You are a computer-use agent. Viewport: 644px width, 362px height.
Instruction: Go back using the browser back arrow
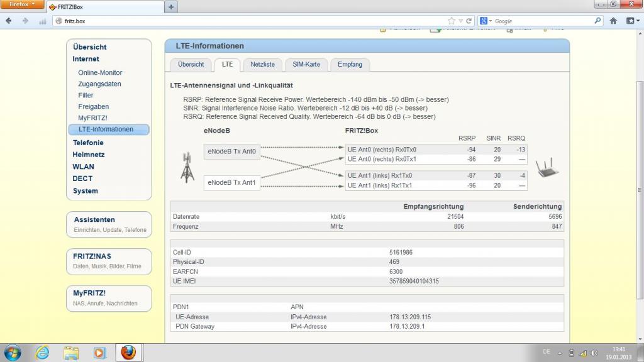9,21
